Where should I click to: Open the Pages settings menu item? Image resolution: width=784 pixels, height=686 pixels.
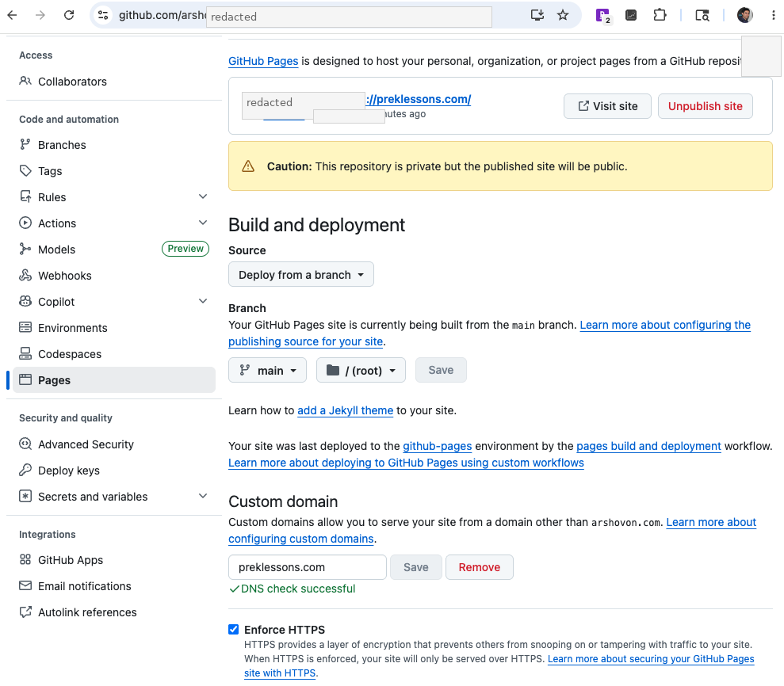pos(114,380)
